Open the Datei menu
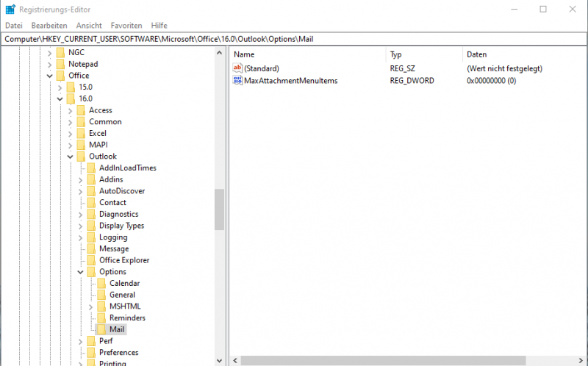The image size is (588, 366). 14,26
